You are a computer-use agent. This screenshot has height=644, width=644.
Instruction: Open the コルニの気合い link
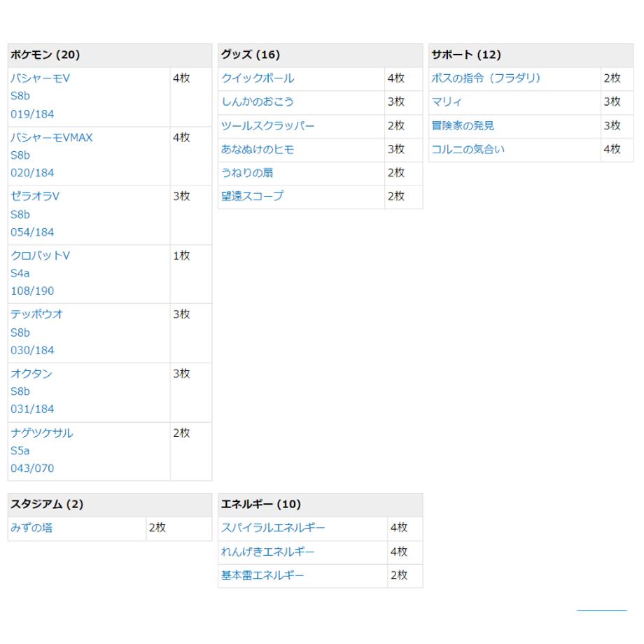click(468, 149)
